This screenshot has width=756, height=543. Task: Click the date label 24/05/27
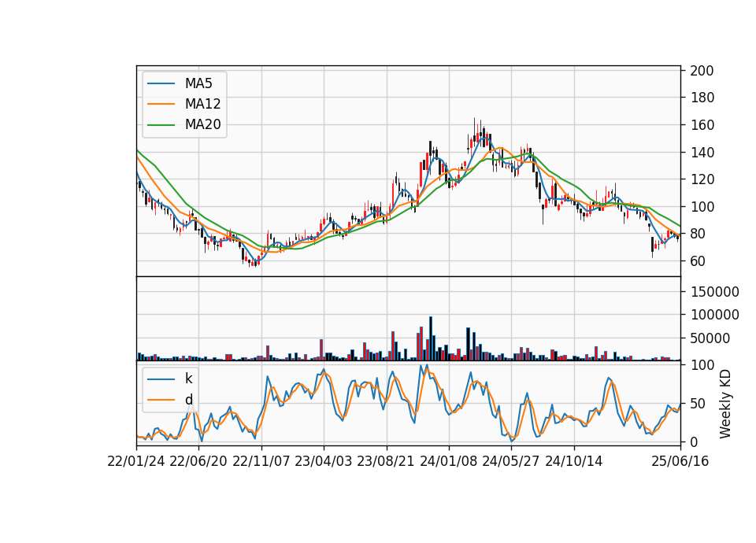(x=511, y=462)
